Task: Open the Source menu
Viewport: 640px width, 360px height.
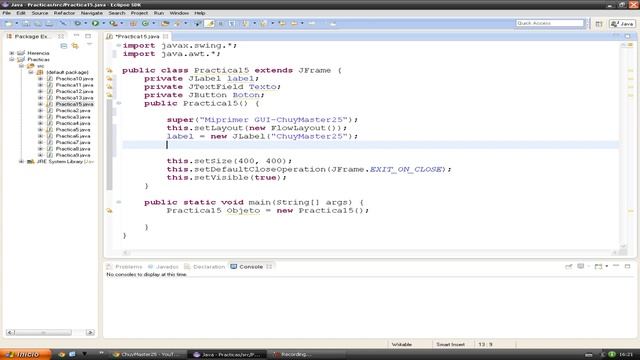Action: (40, 13)
